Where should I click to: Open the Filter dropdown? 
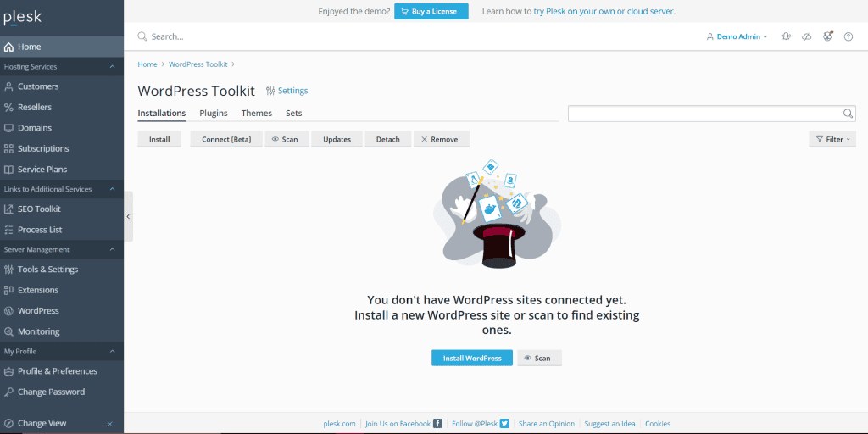tap(832, 140)
